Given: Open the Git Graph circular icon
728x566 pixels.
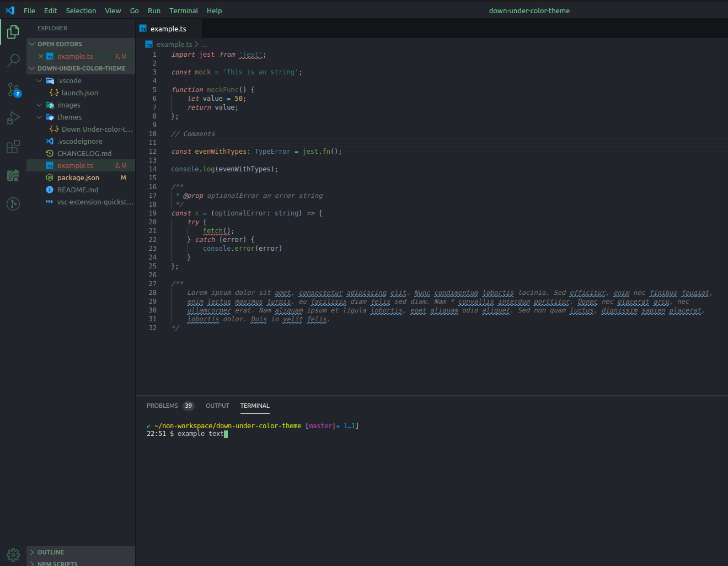Looking at the screenshot, I should (x=13, y=204).
